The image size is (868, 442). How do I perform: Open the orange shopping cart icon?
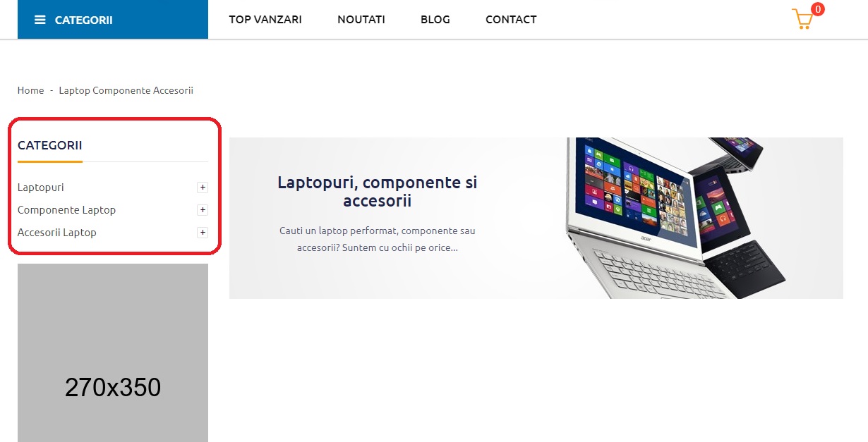(x=803, y=19)
